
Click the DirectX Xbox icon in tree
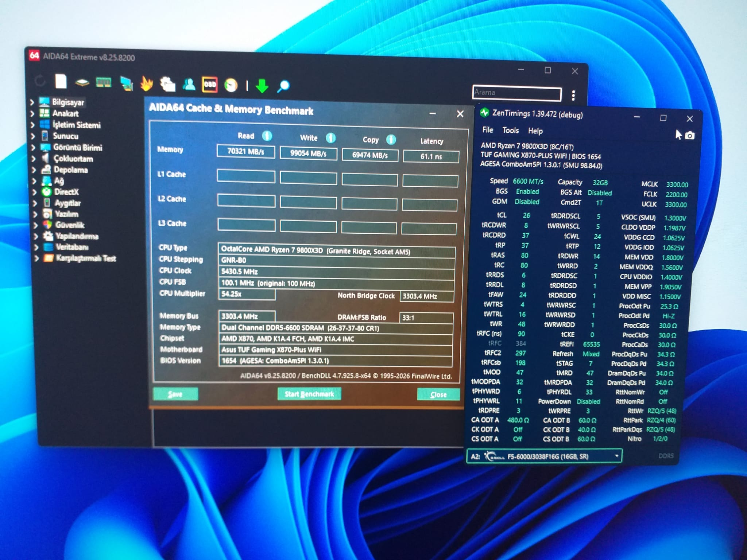click(46, 191)
